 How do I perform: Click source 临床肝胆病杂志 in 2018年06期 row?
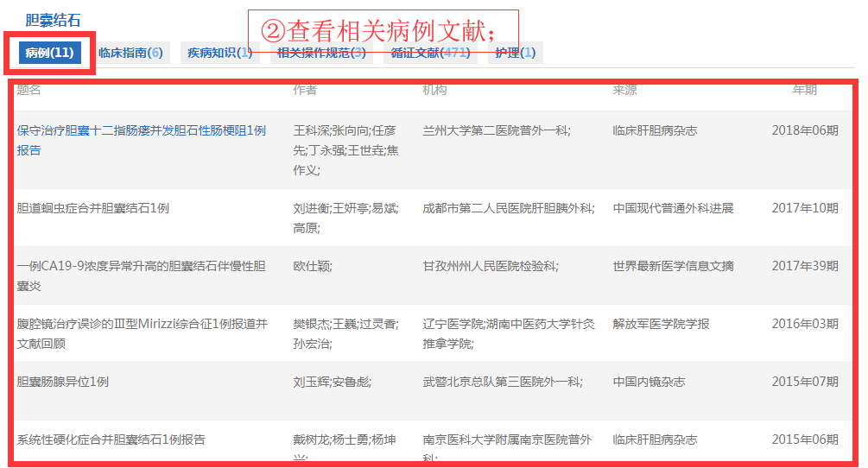[655, 130]
